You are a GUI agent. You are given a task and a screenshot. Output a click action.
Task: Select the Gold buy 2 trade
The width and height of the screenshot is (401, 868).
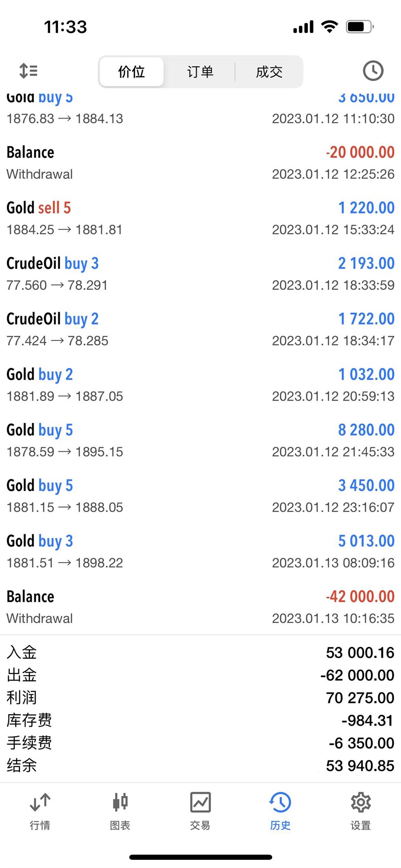200,385
